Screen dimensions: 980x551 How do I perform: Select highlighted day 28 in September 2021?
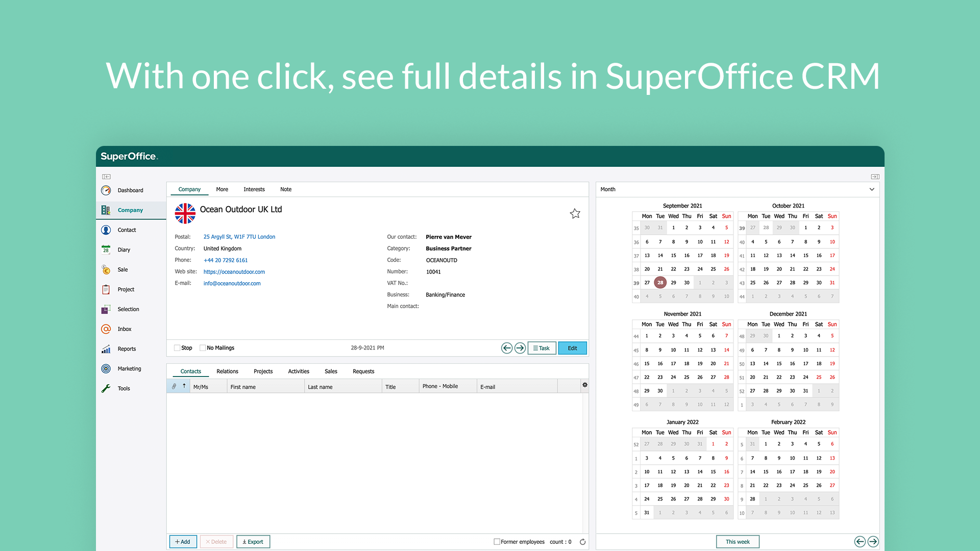point(660,283)
